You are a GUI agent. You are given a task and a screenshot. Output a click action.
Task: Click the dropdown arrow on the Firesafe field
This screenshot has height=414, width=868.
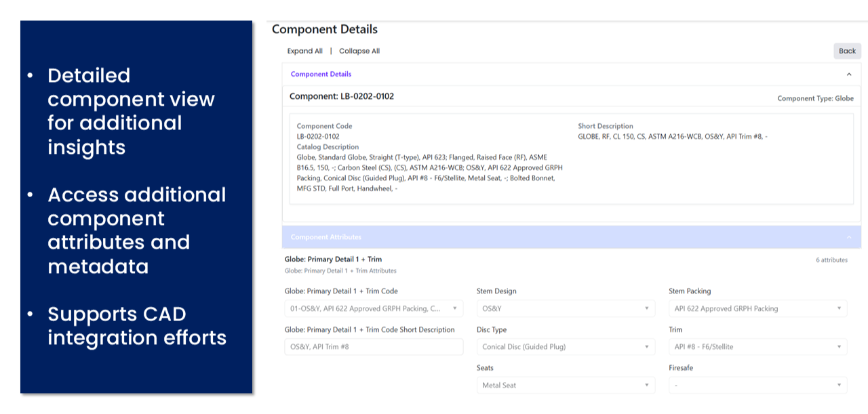coord(840,385)
